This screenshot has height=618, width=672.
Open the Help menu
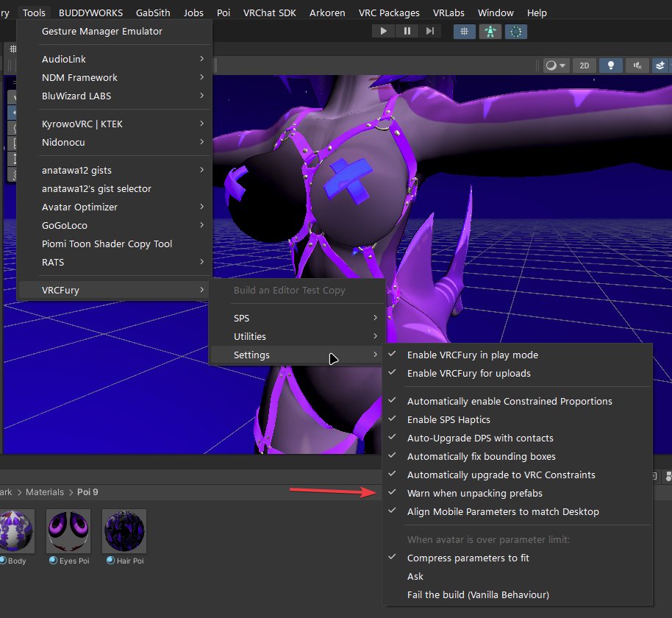point(537,13)
